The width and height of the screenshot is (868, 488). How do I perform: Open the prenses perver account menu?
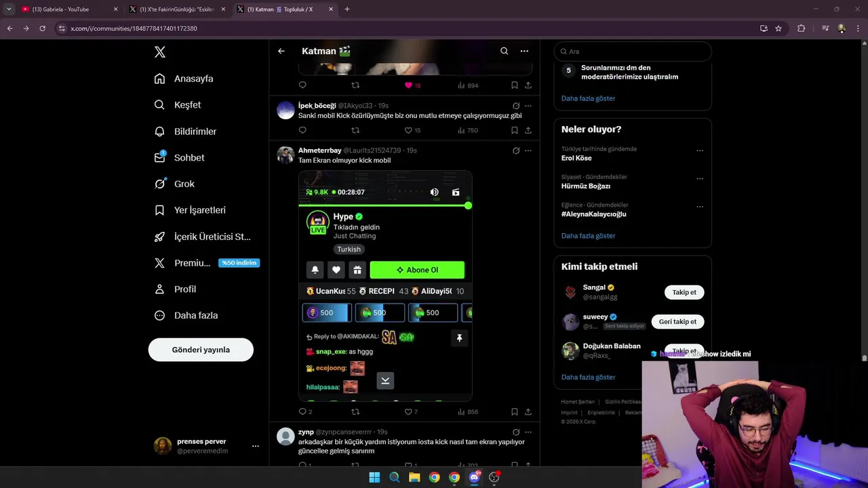click(206, 445)
